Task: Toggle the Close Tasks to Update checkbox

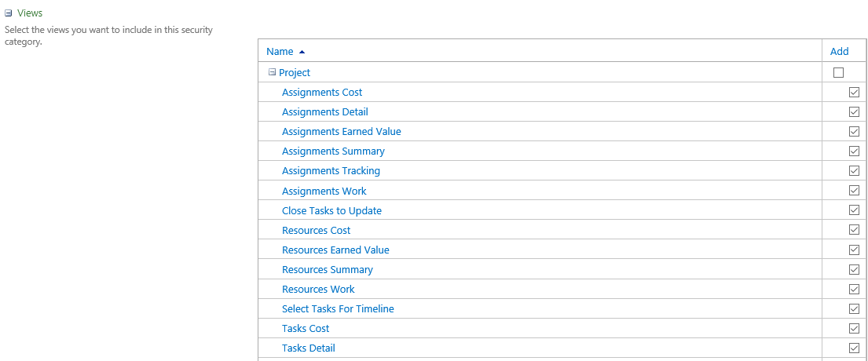Action: [854, 210]
